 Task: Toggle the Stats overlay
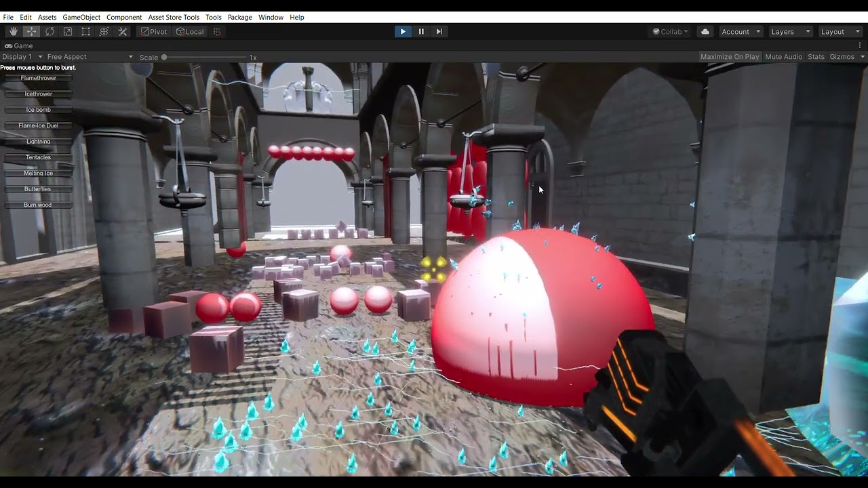tap(816, 57)
